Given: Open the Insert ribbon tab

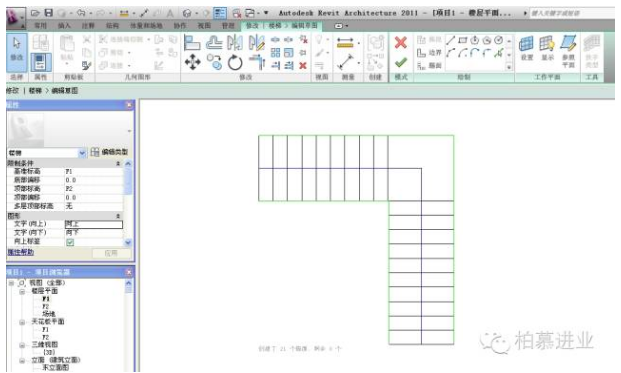Looking at the screenshot, I should click(x=64, y=26).
